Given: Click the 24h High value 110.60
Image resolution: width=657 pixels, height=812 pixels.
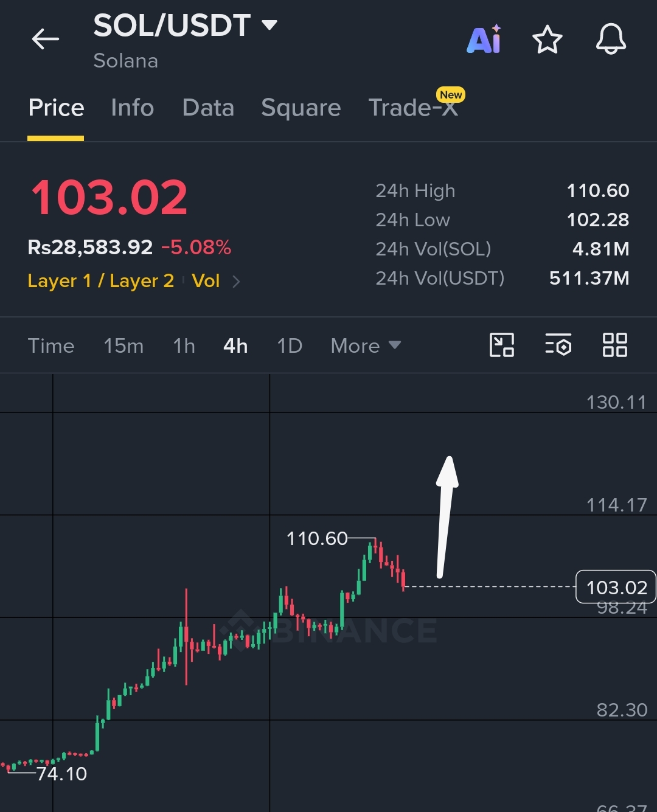Looking at the screenshot, I should point(598,190).
